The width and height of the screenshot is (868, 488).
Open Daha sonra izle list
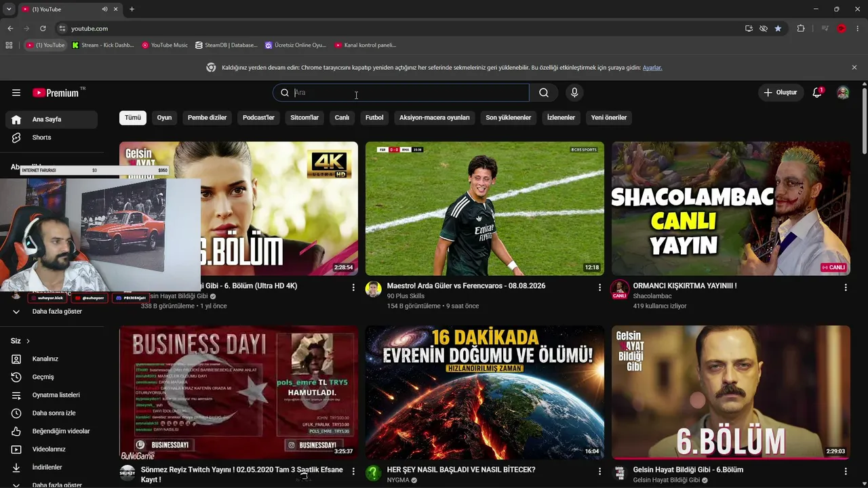(52, 413)
